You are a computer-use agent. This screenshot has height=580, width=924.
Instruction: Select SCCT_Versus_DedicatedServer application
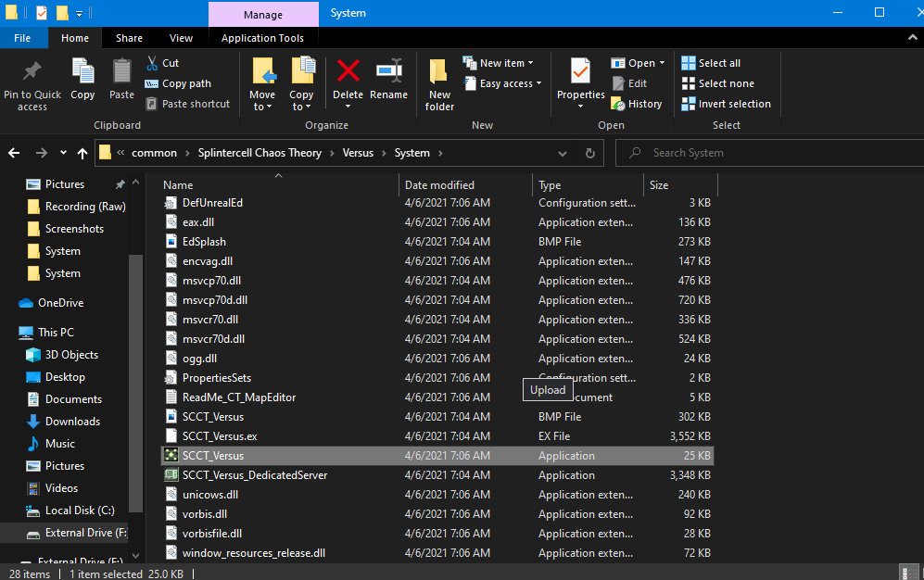(x=437, y=474)
